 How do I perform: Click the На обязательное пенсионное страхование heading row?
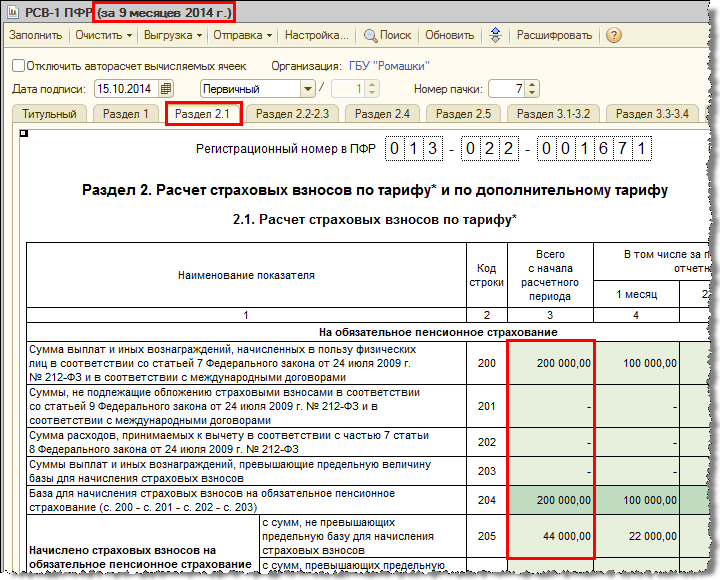pyautogui.click(x=369, y=332)
